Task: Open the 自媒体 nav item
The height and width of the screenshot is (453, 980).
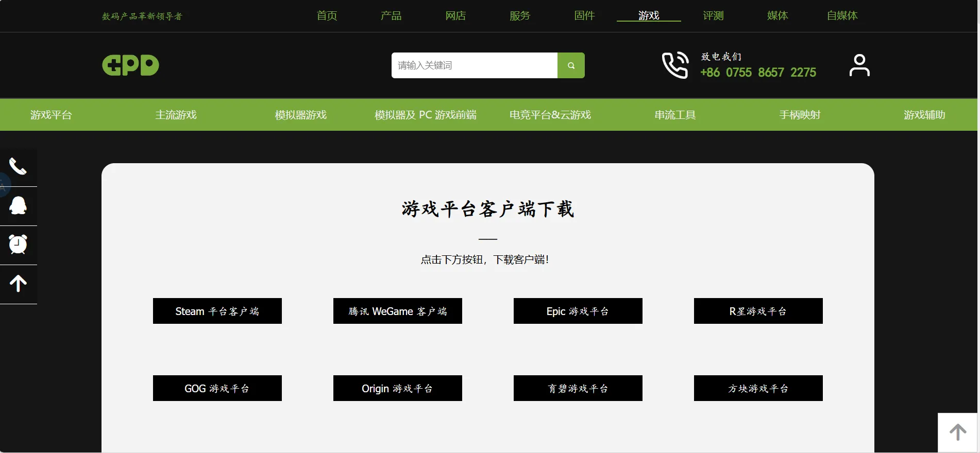Action: pos(842,15)
